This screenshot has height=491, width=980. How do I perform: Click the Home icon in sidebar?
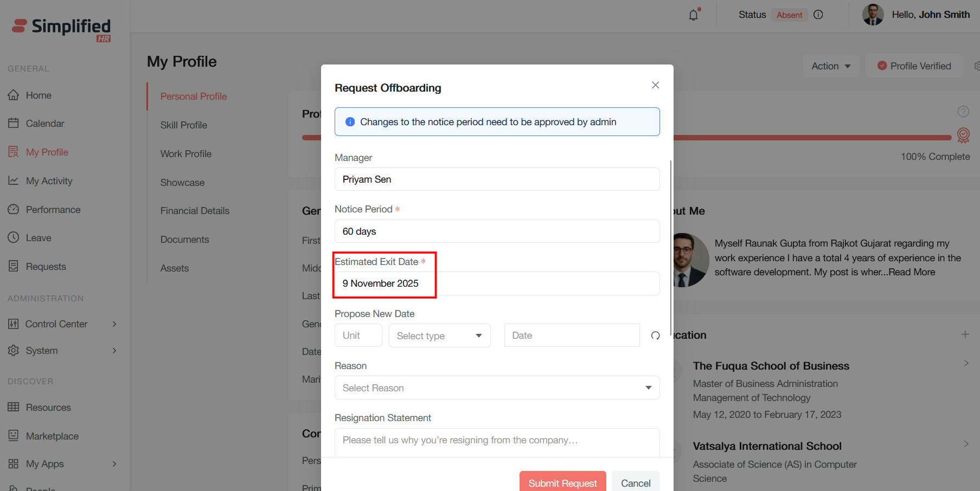point(14,95)
